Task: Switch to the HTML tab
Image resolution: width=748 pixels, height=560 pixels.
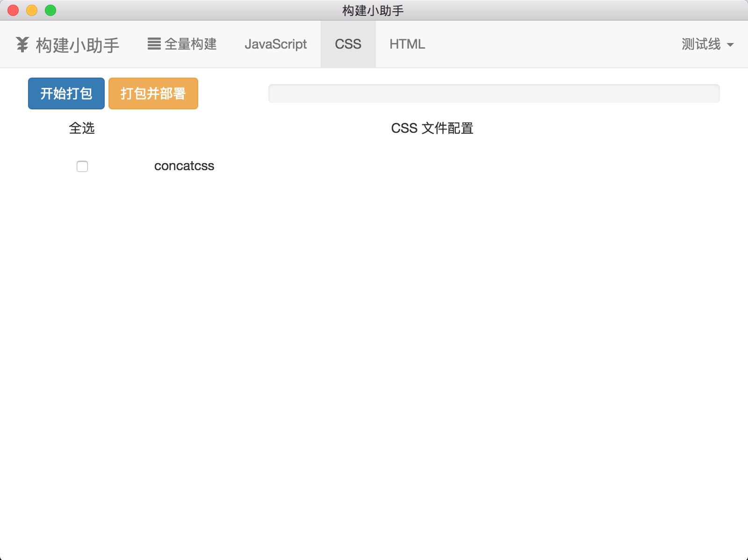Action: (x=407, y=44)
